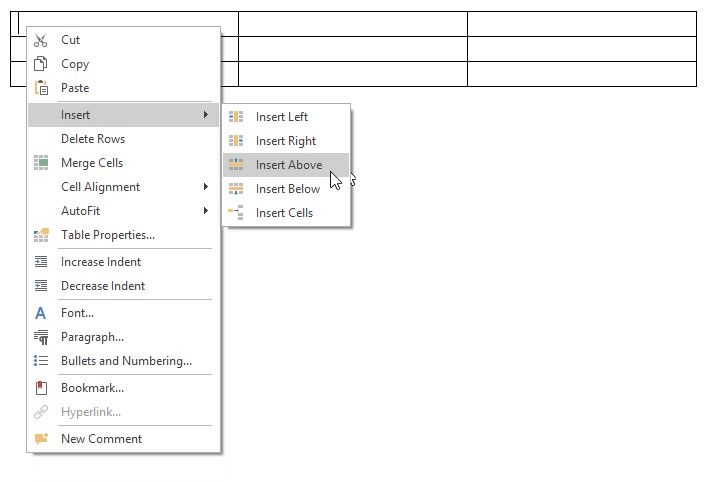Choose Insert Below option

click(288, 189)
